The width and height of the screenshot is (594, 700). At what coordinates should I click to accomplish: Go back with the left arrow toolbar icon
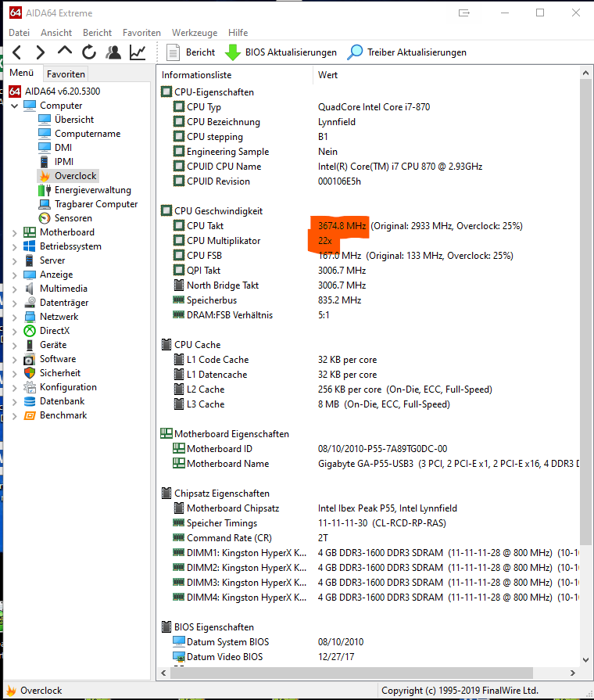coord(17,52)
